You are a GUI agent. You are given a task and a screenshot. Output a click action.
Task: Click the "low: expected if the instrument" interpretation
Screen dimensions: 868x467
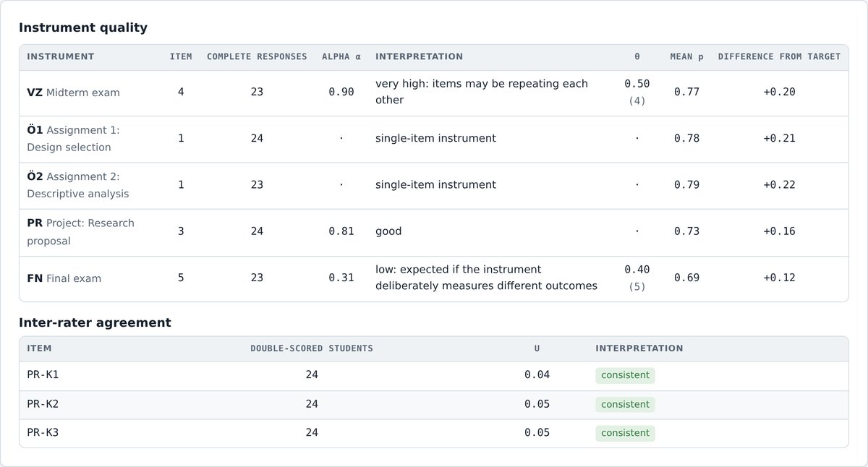tap(486, 278)
